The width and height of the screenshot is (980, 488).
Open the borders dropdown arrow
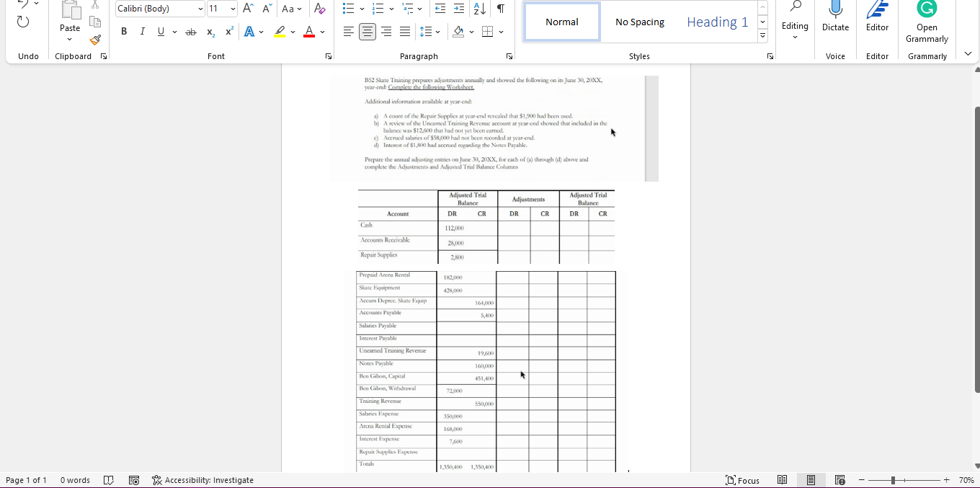pos(501,32)
